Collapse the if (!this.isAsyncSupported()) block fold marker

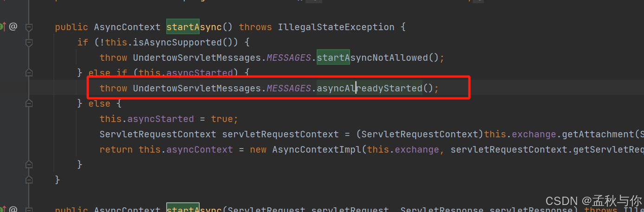click(29, 42)
